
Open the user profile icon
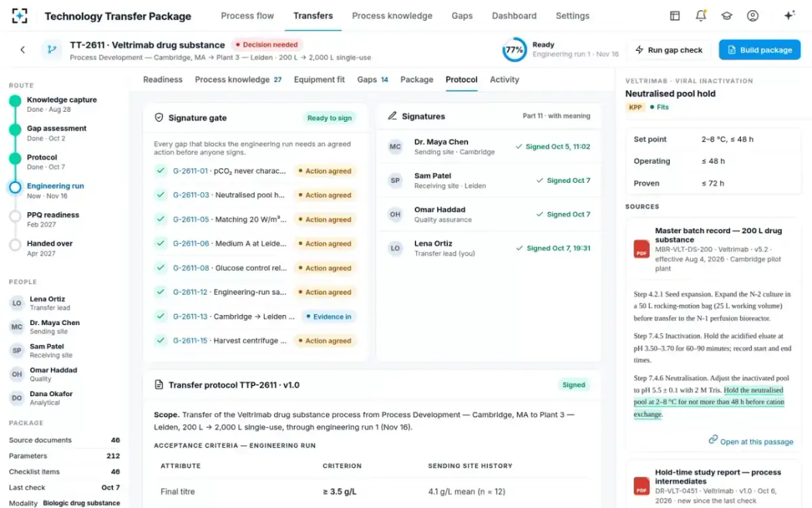tap(752, 16)
